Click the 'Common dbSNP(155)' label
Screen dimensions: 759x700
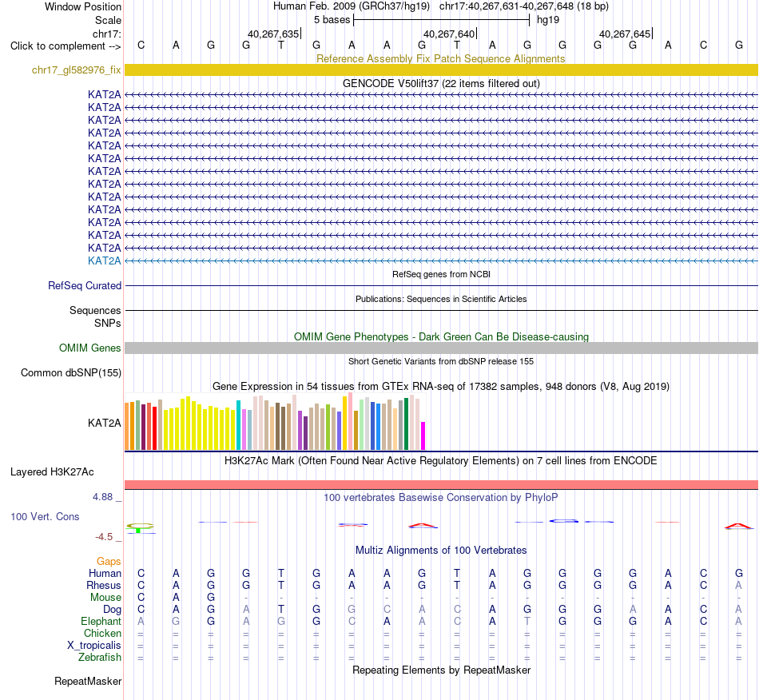[70, 372]
